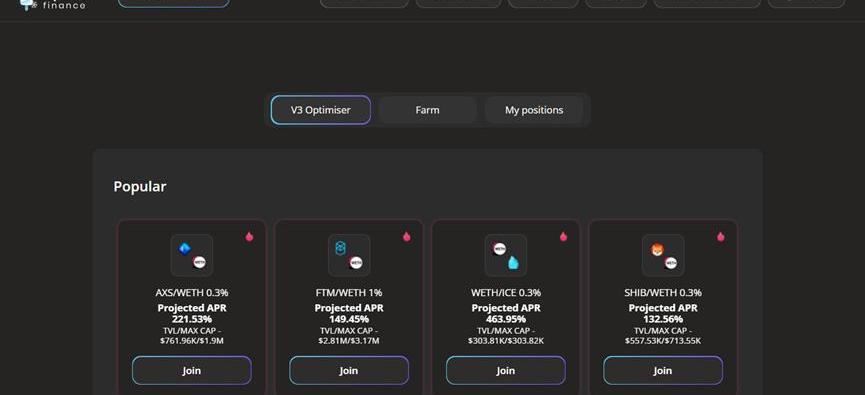Switch to the Farm tab
Viewport: 865px width, 395px height.
428,110
